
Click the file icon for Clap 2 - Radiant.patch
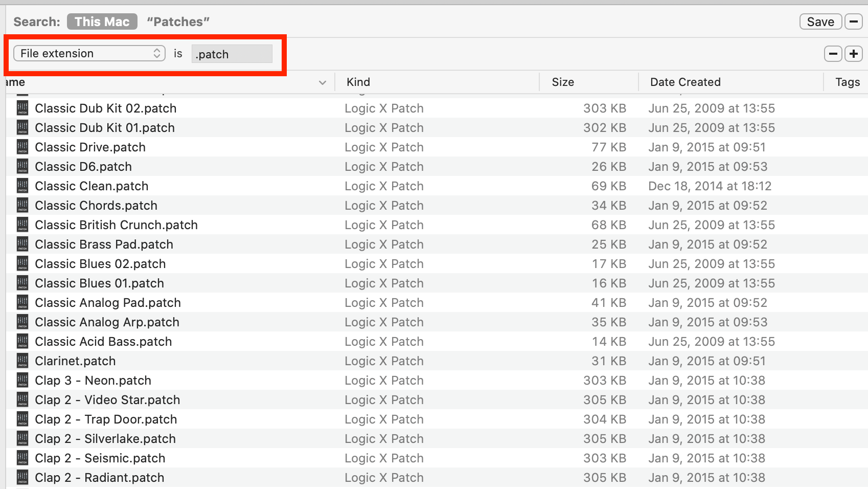(x=22, y=477)
